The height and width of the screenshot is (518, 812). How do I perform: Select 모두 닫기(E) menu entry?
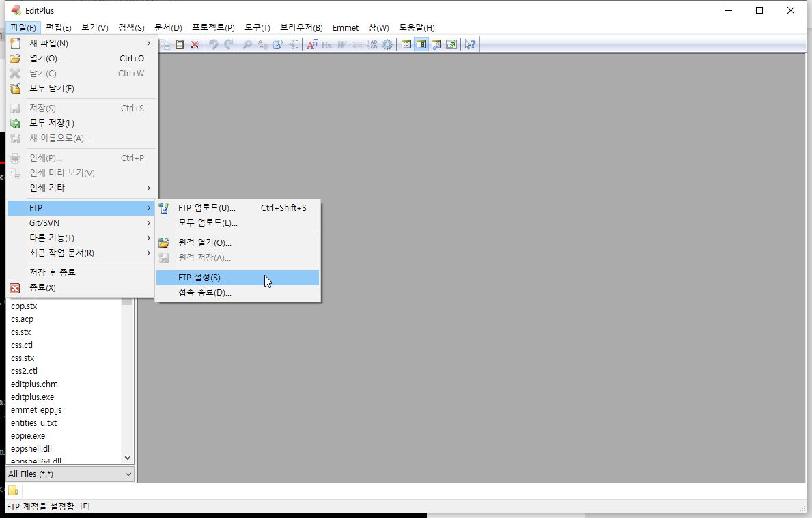click(81, 89)
